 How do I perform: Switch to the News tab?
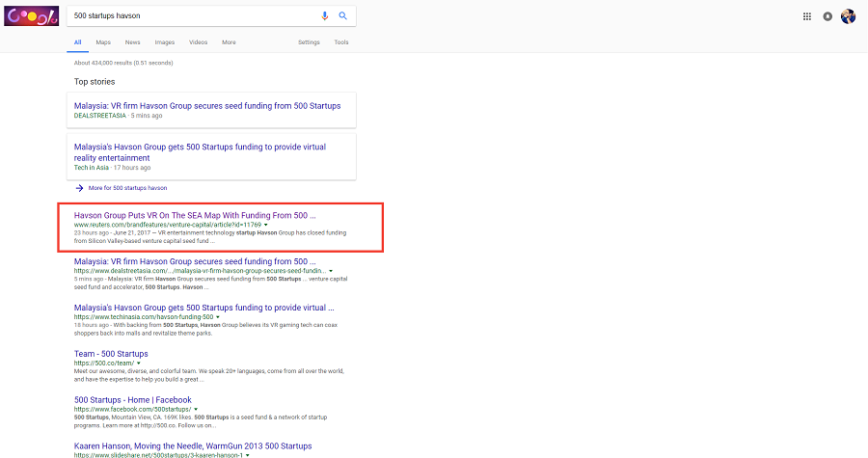tap(133, 42)
